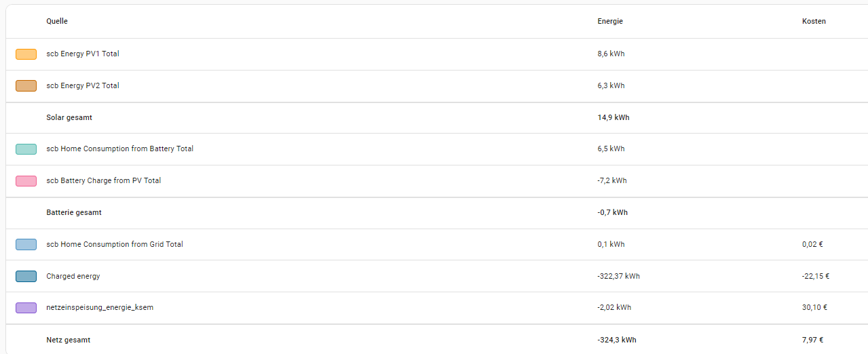Click the Netz gesamt total cost 7,97 €
The image size is (868, 354).
pyautogui.click(x=812, y=340)
